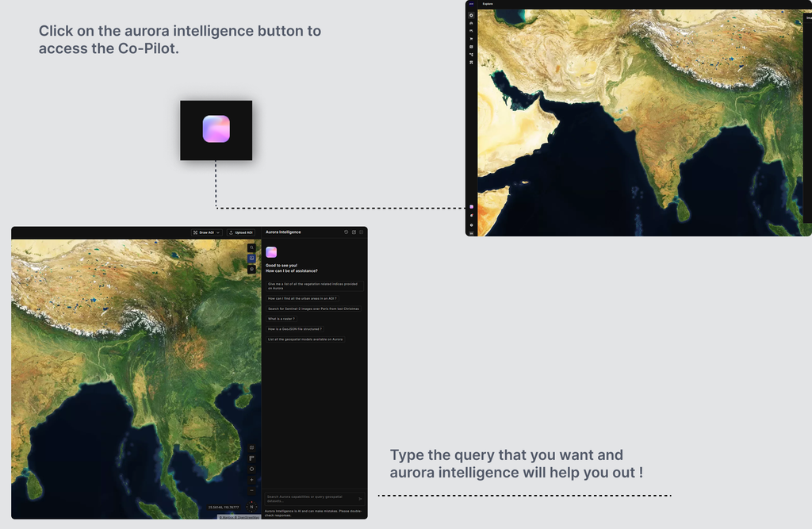This screenshot has width=812, height=529.
Task: Click the user avatar at the sidebar bottom
Action: tap(471, 234)
